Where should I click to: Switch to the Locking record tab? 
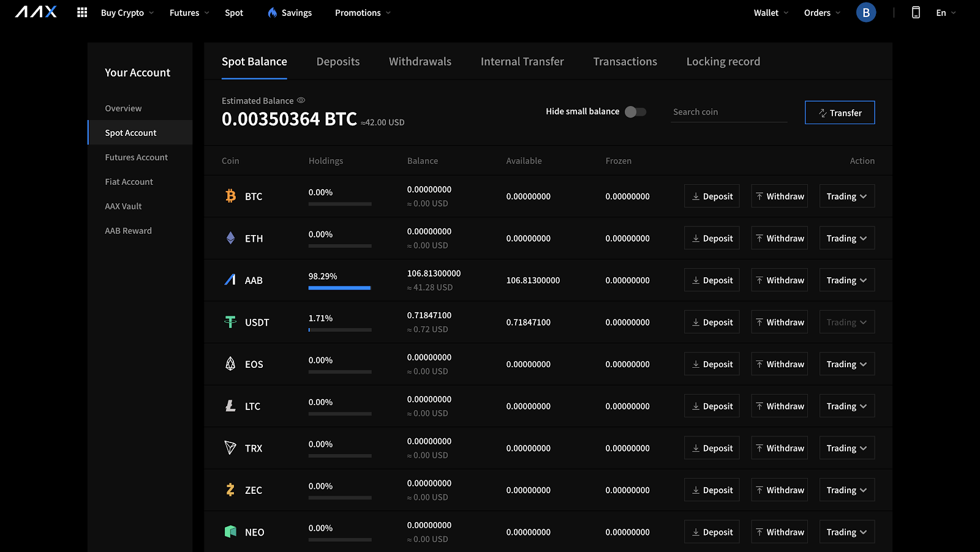(x=723, y=61)
